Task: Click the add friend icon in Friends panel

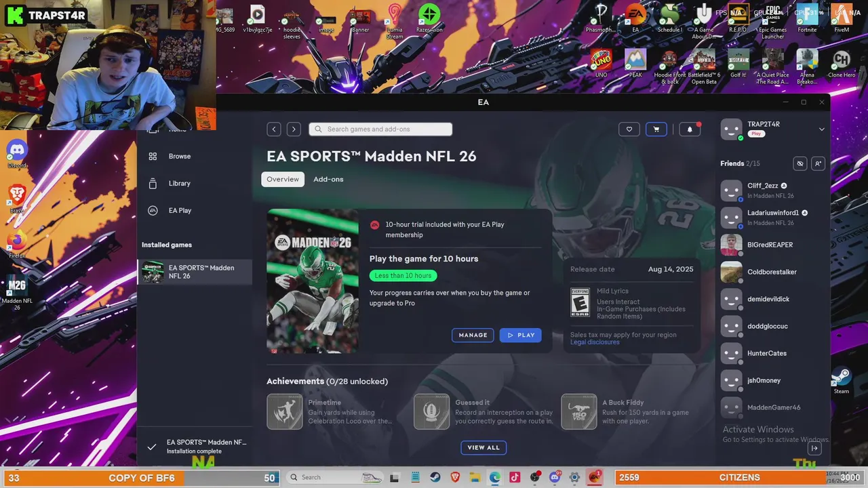Action: 818,163
